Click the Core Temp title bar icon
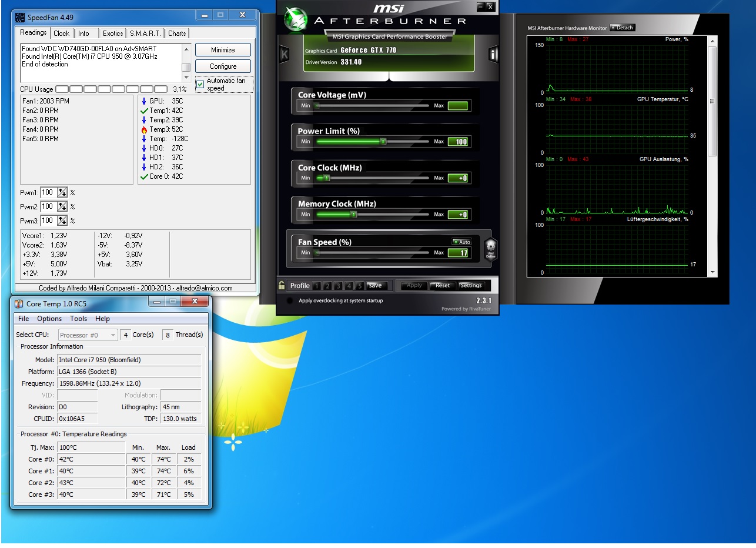 click(19, 303)
